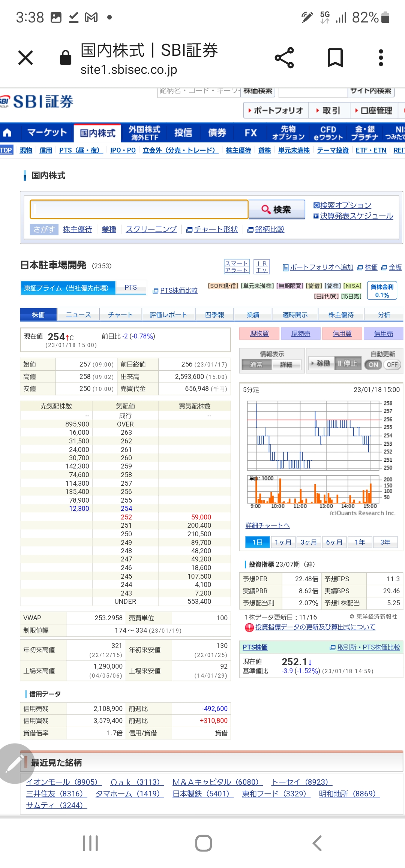Select 1年 chart period
The height and width of the screenshot is (868, 405).
(360, 542)
